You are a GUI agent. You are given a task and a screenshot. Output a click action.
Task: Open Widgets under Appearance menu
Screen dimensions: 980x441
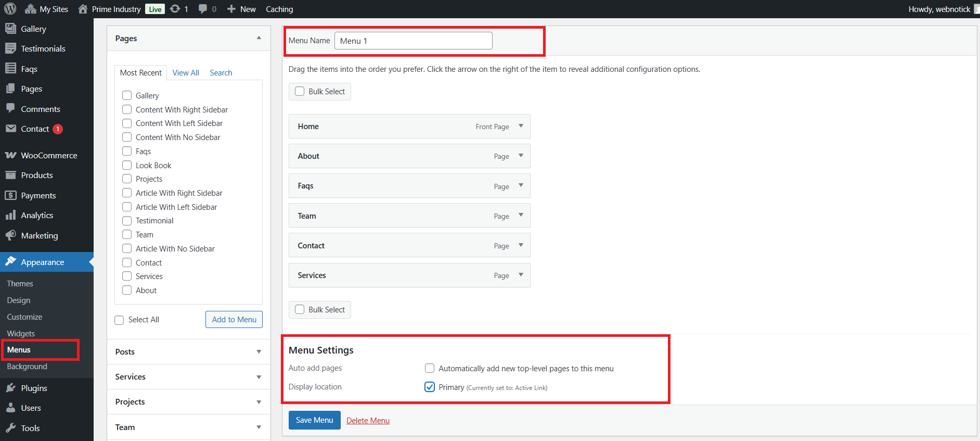(21, 333)
